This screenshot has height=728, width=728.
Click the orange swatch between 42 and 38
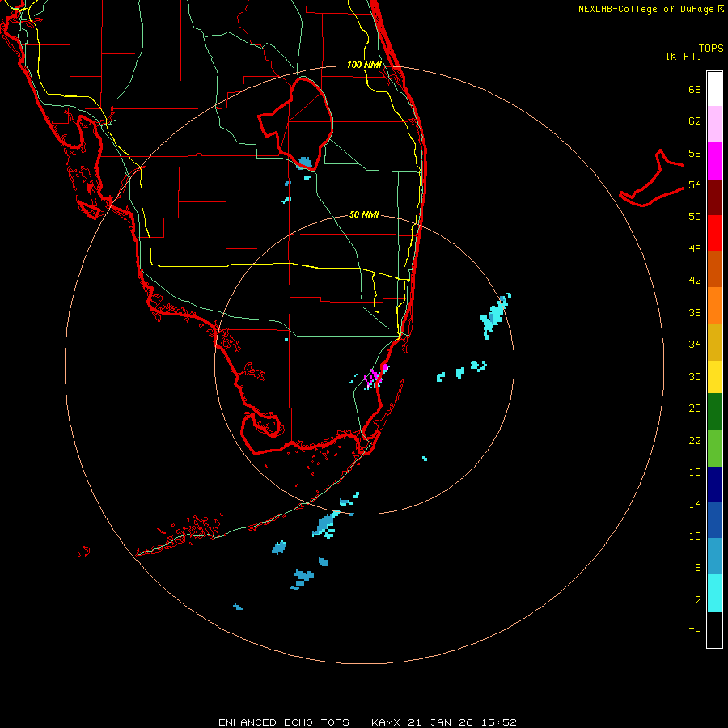[x=714, y=306]
